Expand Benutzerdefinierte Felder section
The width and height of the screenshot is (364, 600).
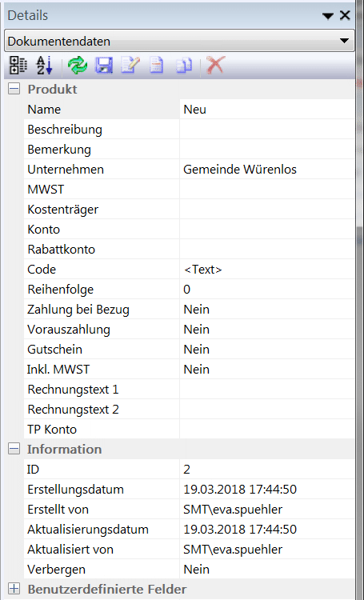click(x=14, y=589)
